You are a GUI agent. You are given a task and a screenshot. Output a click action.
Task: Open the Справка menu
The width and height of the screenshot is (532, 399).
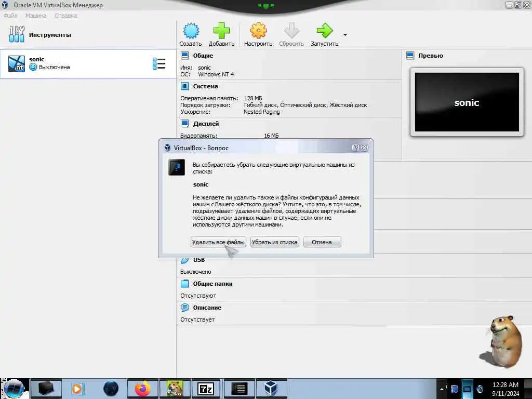tap(66, 16)
